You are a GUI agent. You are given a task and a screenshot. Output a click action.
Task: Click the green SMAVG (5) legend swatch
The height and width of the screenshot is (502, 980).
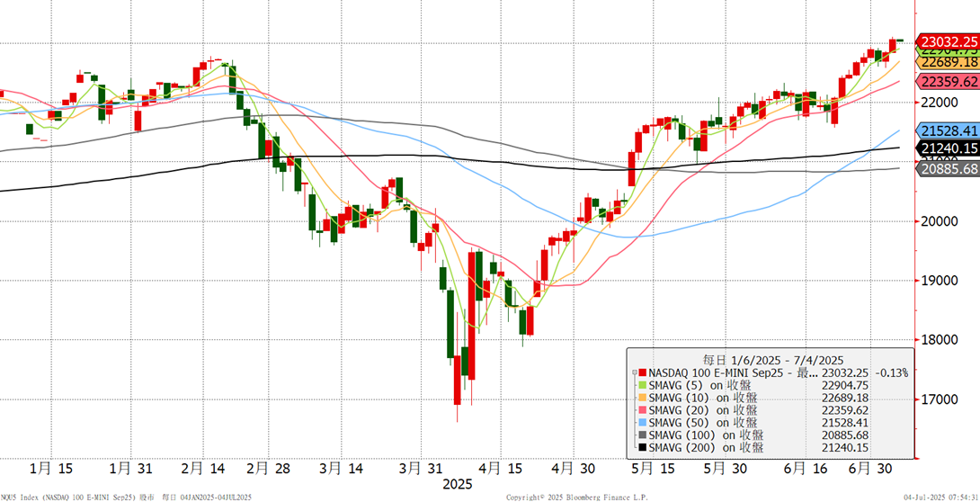(643, 386)
